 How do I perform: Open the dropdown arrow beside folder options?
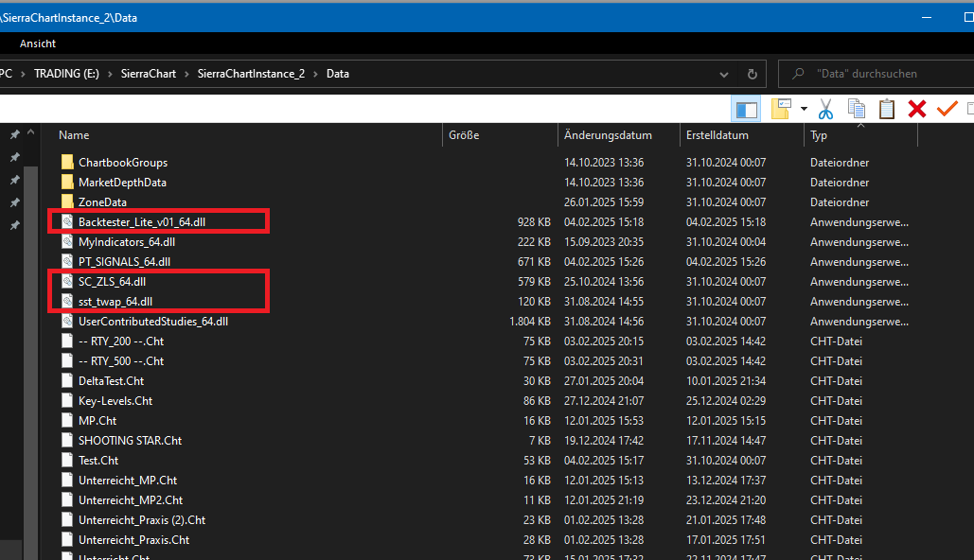click(x=804, y=109)
